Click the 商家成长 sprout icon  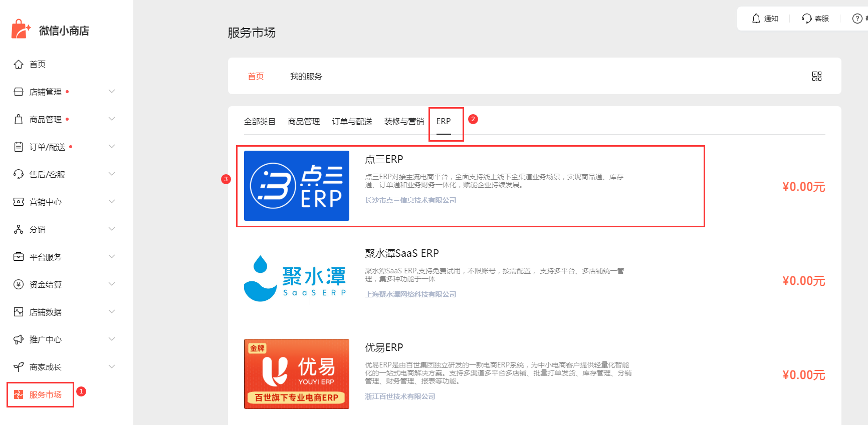coord(19,367)
